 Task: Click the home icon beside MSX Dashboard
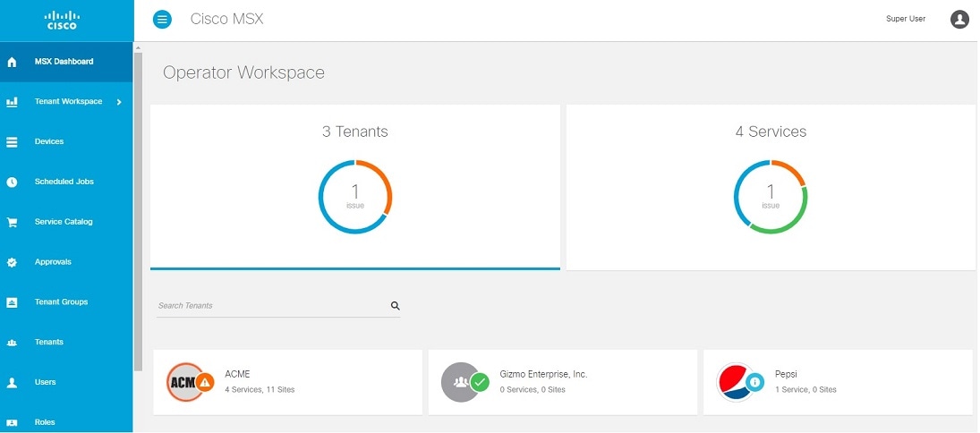12,62
